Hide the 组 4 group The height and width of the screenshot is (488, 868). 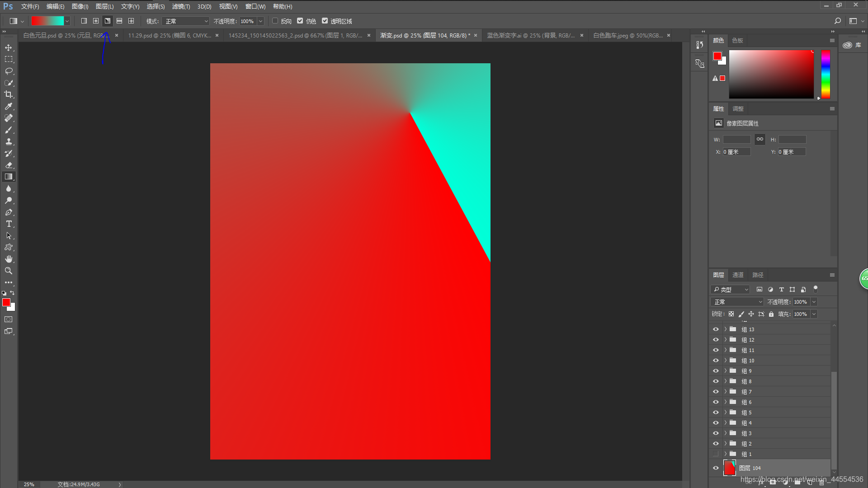(x=716, y=423)
